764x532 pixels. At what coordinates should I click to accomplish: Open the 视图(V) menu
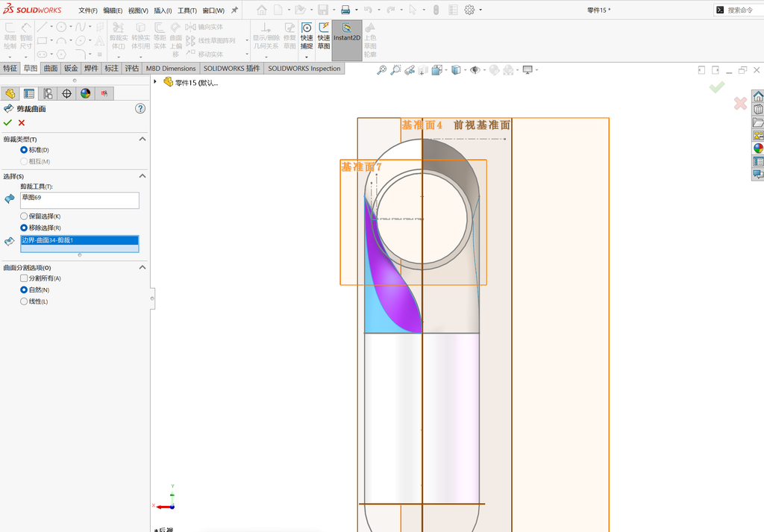[138, 10]
